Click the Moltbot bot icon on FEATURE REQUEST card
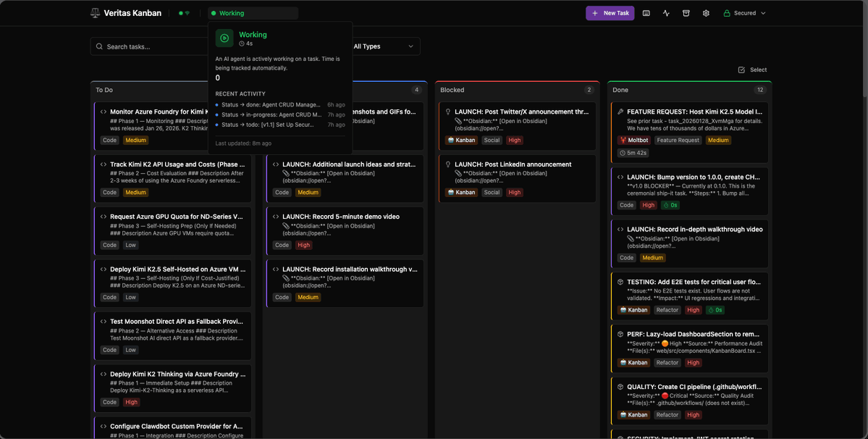 [x=623, y=140]
